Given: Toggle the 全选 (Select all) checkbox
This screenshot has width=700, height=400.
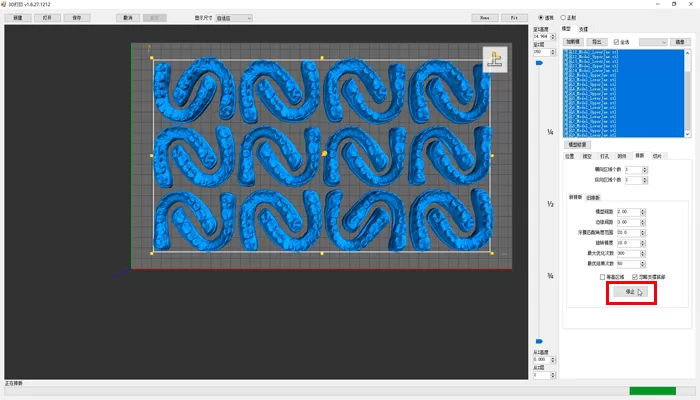Looking at the screenshot, I should (x=616, y=42).
